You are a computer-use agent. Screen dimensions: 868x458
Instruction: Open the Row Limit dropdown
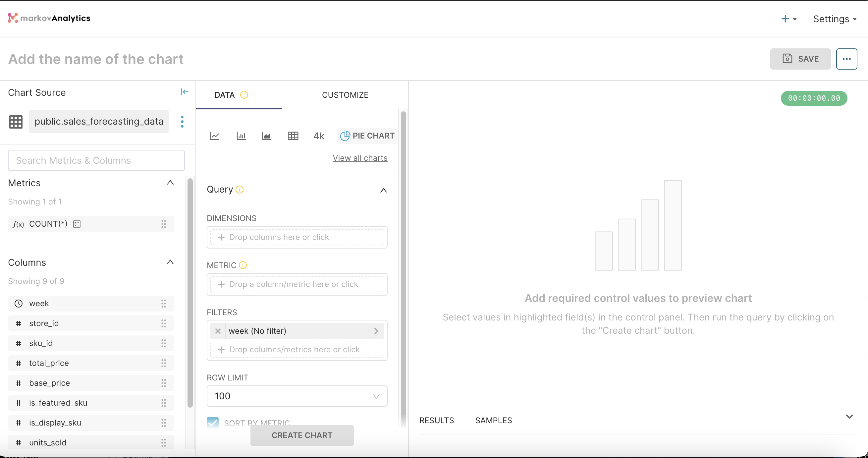(297, 396)
